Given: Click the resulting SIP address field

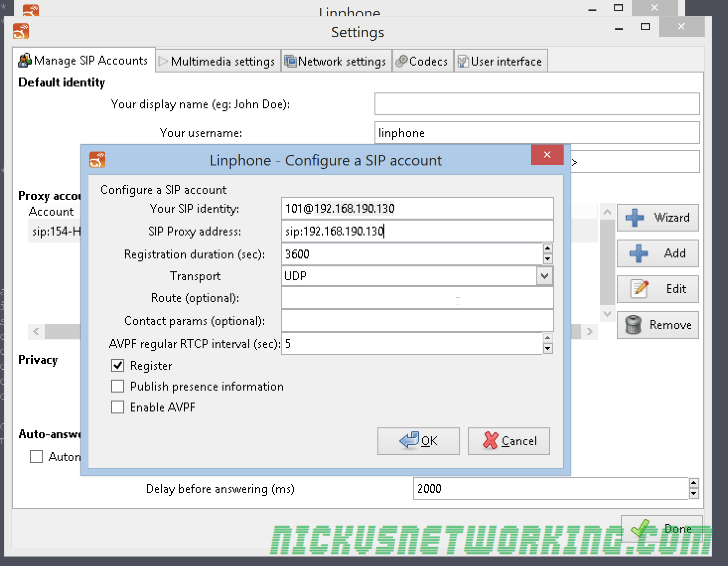Looking at the screenshot, I should 635,162.
